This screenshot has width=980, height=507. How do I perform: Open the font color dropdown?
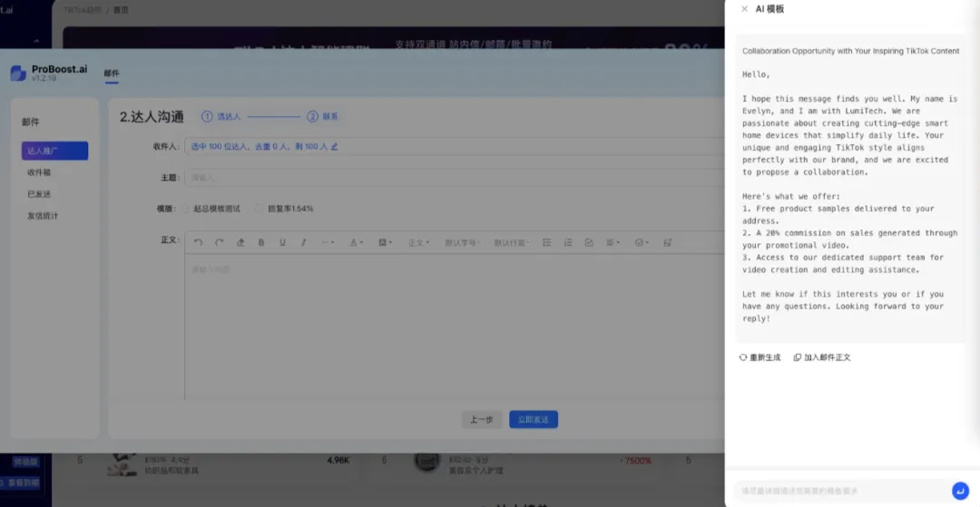pos(357,242)
